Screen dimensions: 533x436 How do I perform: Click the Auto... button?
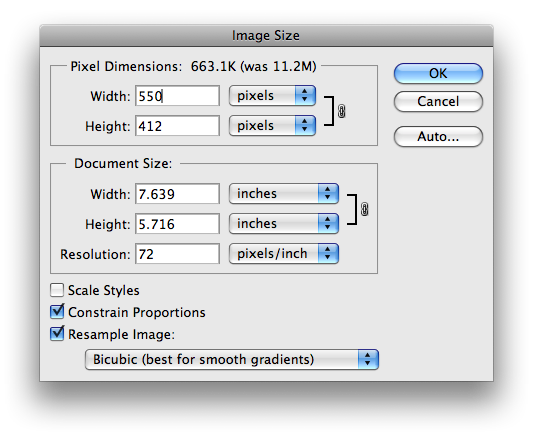(x=438, y=137)
